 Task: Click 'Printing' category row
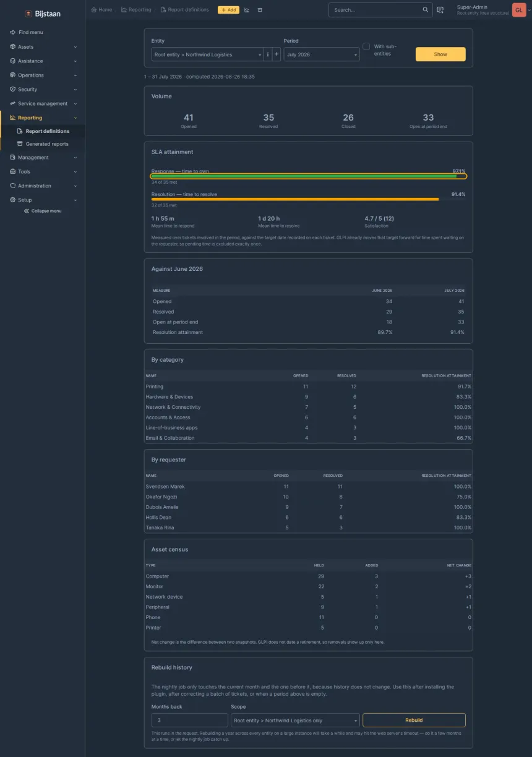[x=309, y=387]
